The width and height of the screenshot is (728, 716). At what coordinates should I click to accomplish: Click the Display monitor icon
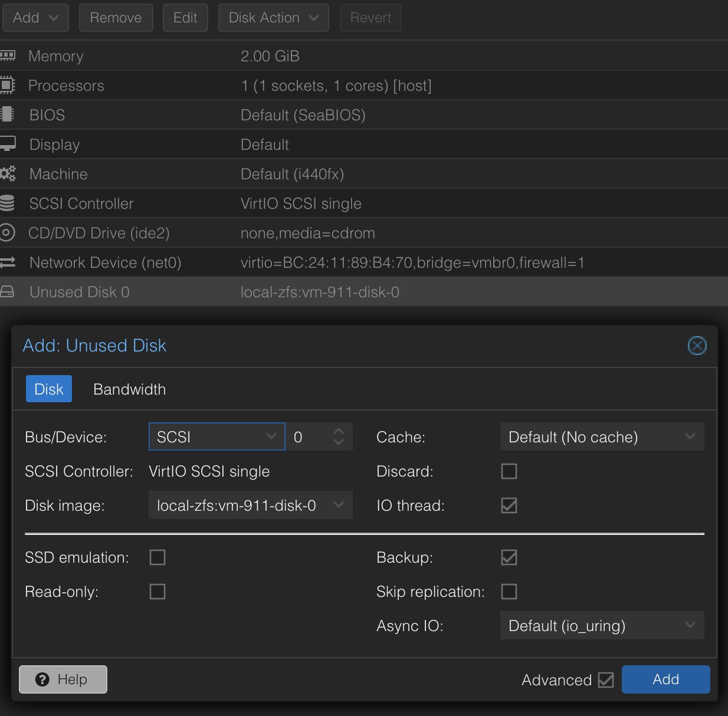(8, 144)
